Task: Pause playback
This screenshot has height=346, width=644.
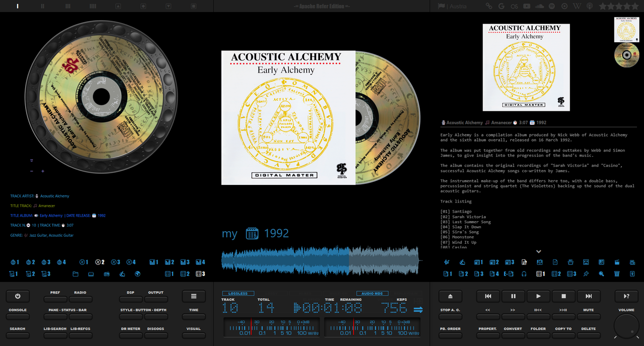Action: tap(513, 296)
